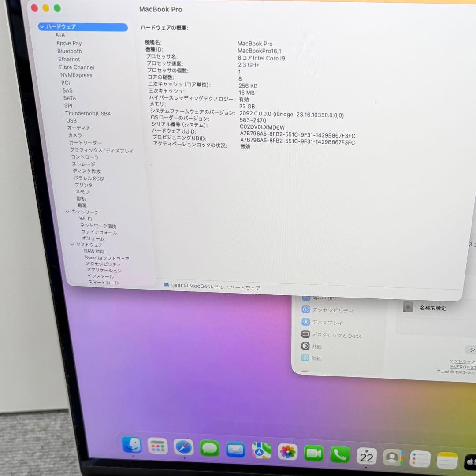Screen dimensions: 476x476
Task: Select Wi-Fi under ネットワーク
Action: pos(87,219)
